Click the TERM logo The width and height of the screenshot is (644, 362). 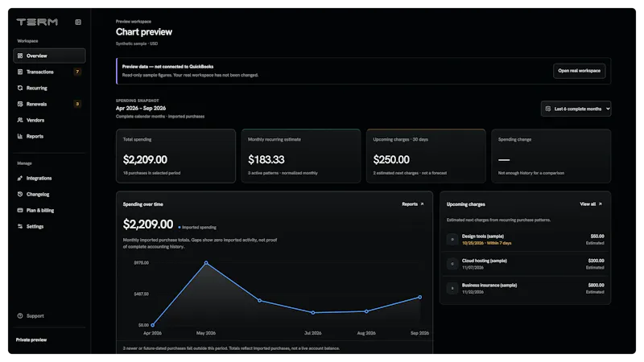[x=37, y=23]
